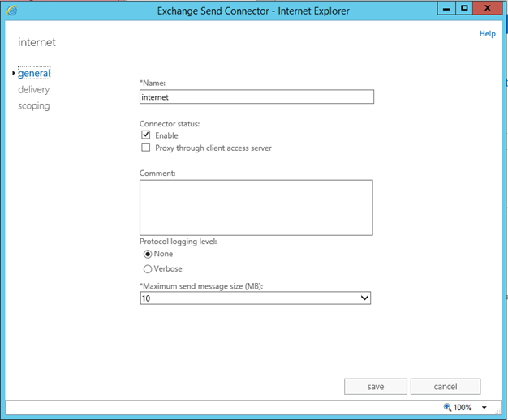Click inside the Comment text area

(256, 208)
